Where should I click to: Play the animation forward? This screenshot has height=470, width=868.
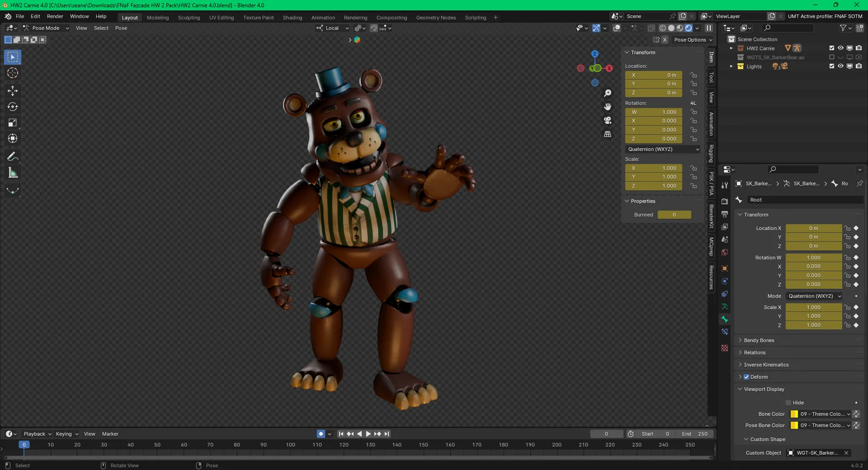tap(368, 434)
